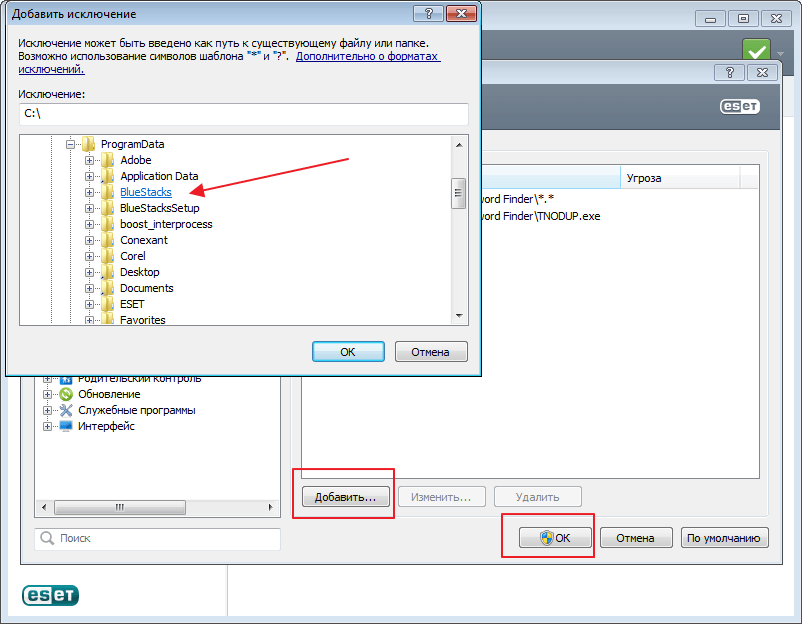Viewport: 802px width, 624px height.
Task: Click the По умолчанию button
Action: point(726,538)
